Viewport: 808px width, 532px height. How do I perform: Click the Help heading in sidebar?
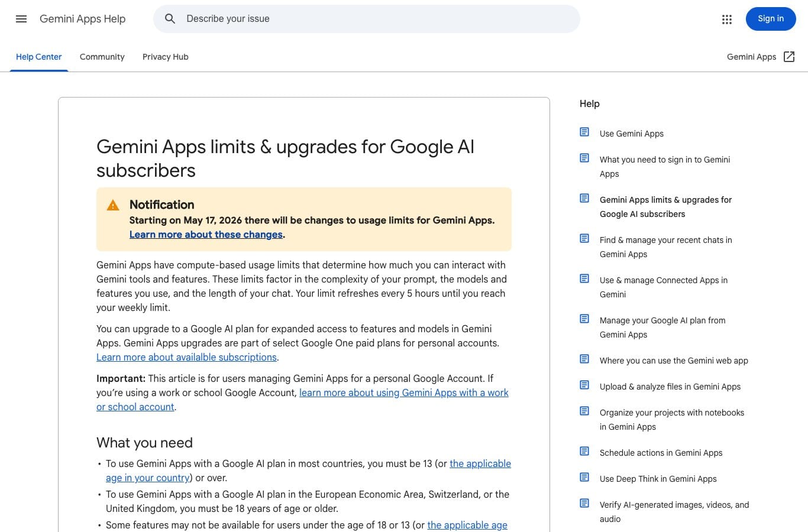point(590,103)
